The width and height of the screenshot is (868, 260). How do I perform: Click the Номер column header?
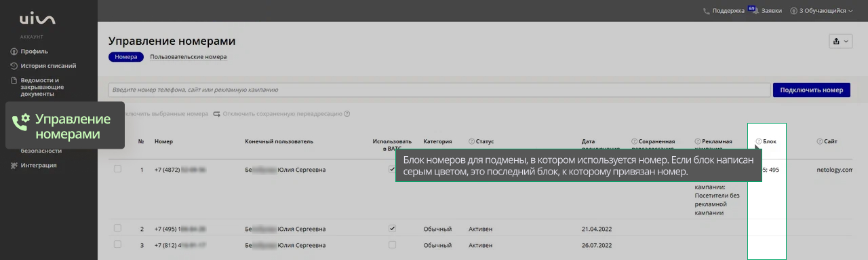coord(163,142)
